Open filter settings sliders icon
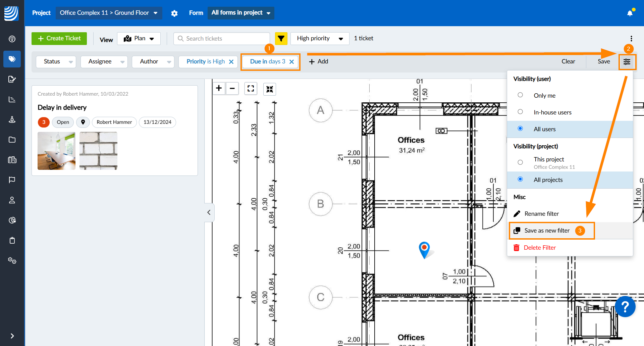This screenshot has height=346, width=644. coord(627,62)
